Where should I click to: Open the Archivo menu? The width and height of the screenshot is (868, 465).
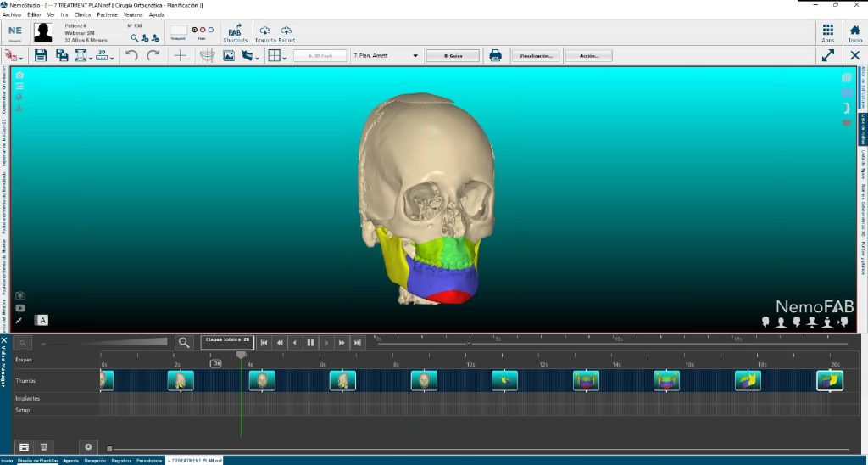(x=12, y=15)
